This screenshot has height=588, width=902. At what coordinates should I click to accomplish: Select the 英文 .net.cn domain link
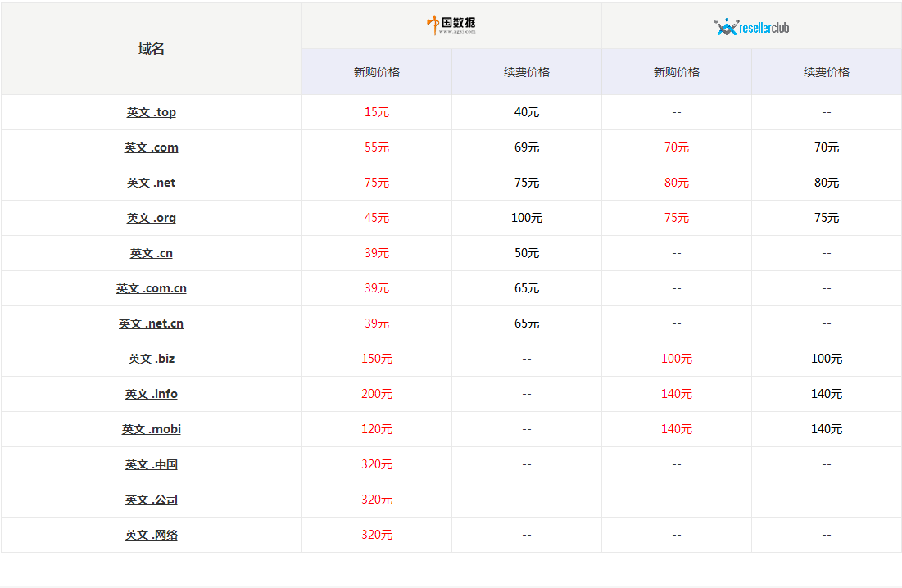[151, 323]
